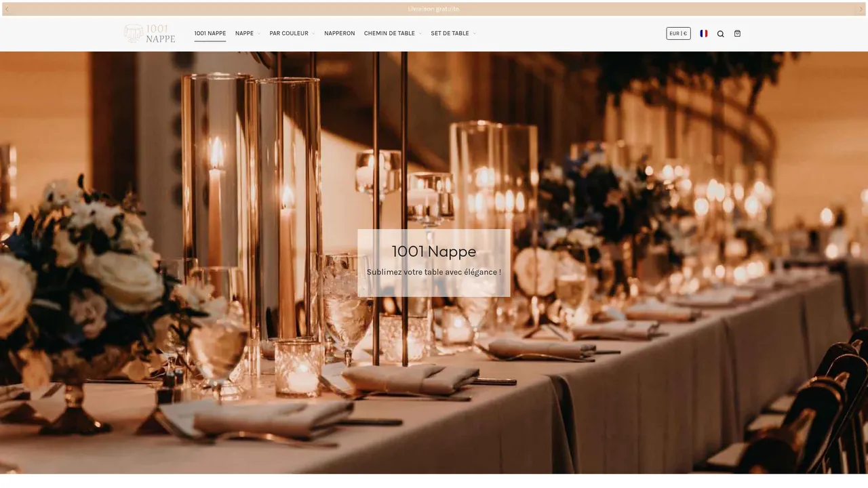868x488 pixels.
Task: Expand the SET DE TABLE dropdown menu
Action: 453,33
